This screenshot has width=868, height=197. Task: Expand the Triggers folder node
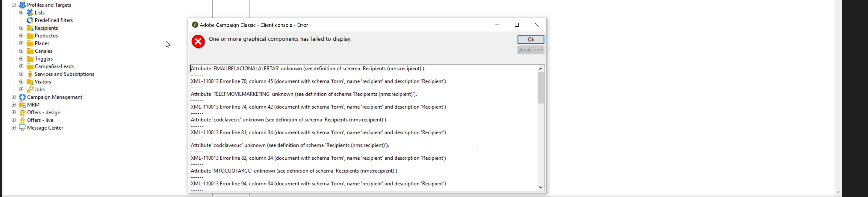coord(22,59)
